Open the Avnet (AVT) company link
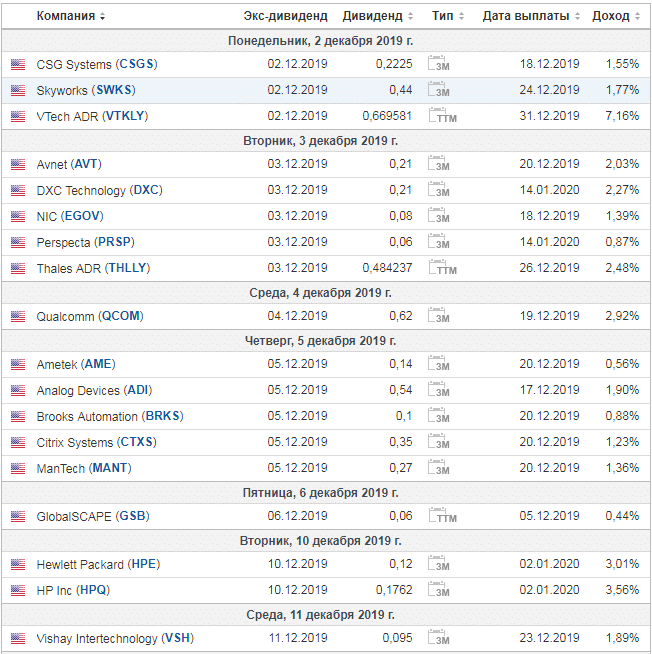Screen dimensions: 652x654 69,164
